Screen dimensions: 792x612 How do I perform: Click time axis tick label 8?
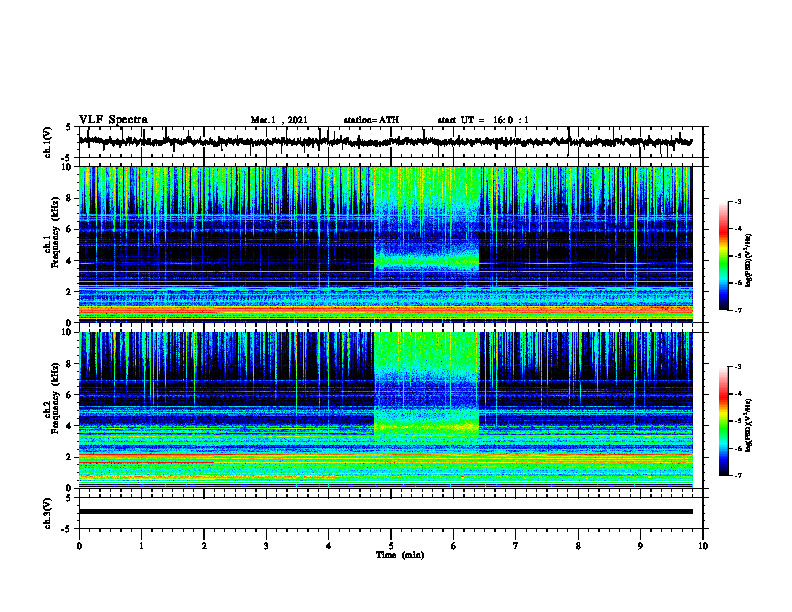coord(578,546)
